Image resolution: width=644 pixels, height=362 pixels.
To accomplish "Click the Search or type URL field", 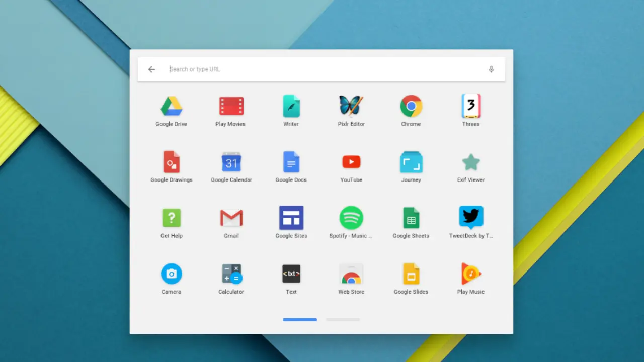I will coord(322,69).
